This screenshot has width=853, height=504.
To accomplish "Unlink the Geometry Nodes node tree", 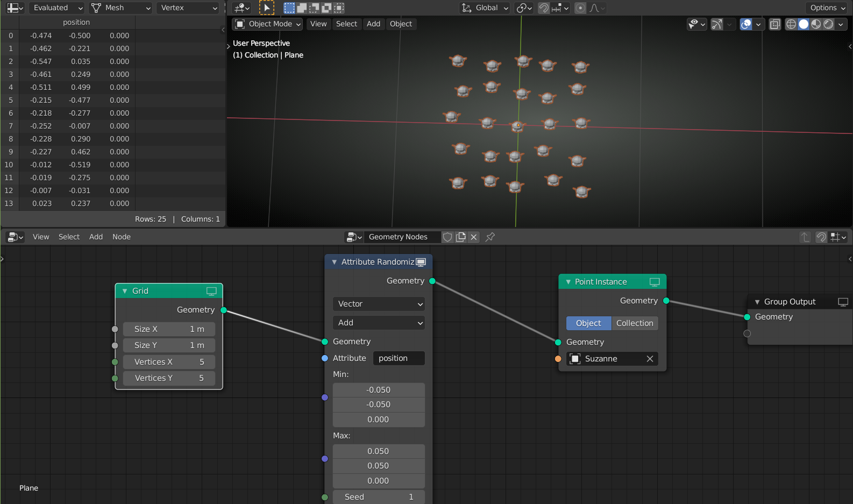I will tap(474, 237).
